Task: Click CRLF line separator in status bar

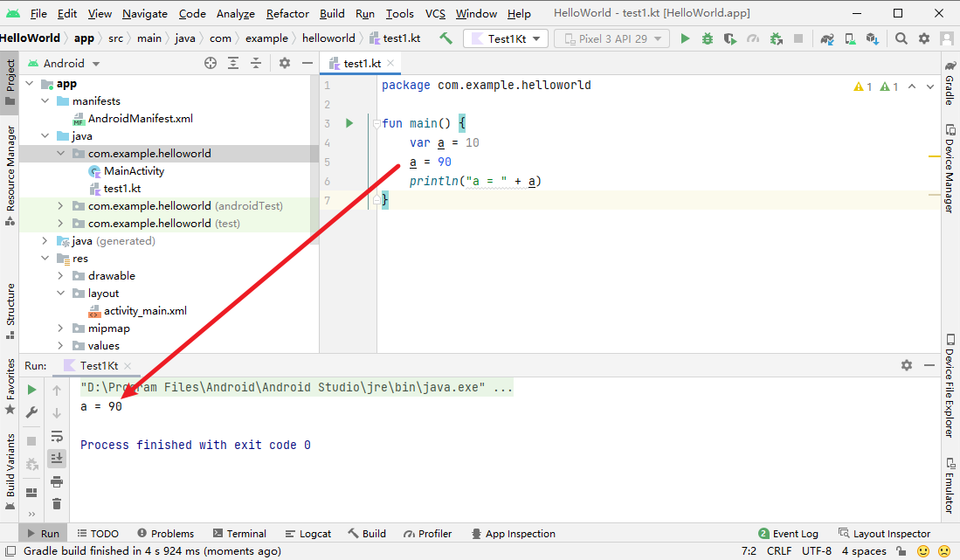Action: pyautogui.click(x=779, y=550)
